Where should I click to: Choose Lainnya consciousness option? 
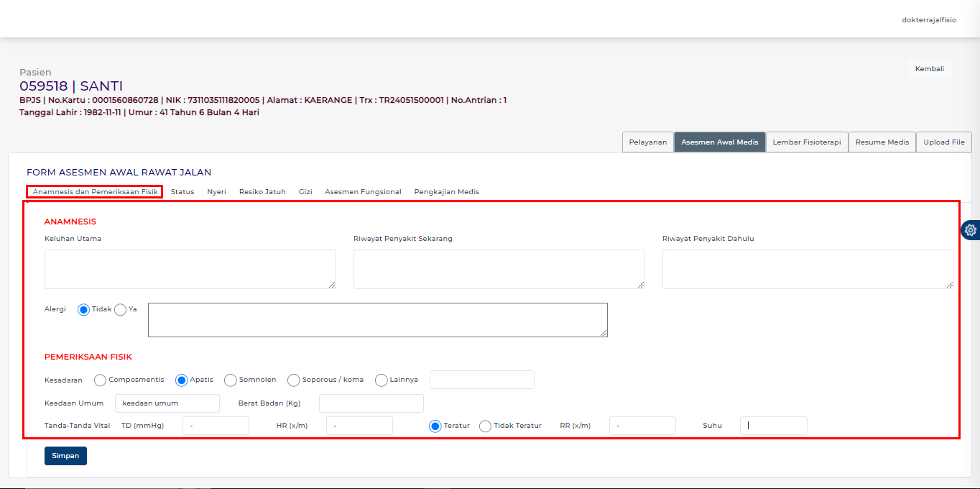click(381, 380)
